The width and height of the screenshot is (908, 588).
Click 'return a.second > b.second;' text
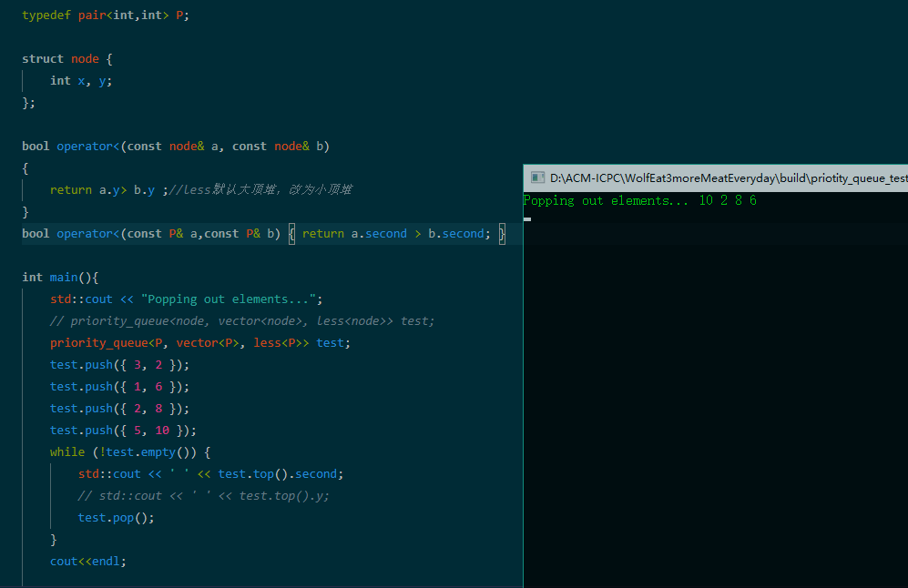396,234
